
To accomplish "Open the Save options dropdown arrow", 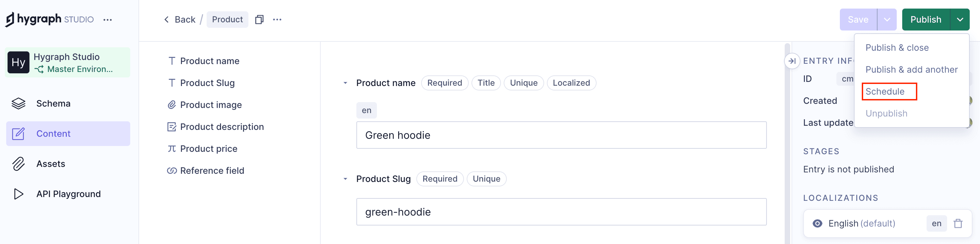I will coord(886,20).
